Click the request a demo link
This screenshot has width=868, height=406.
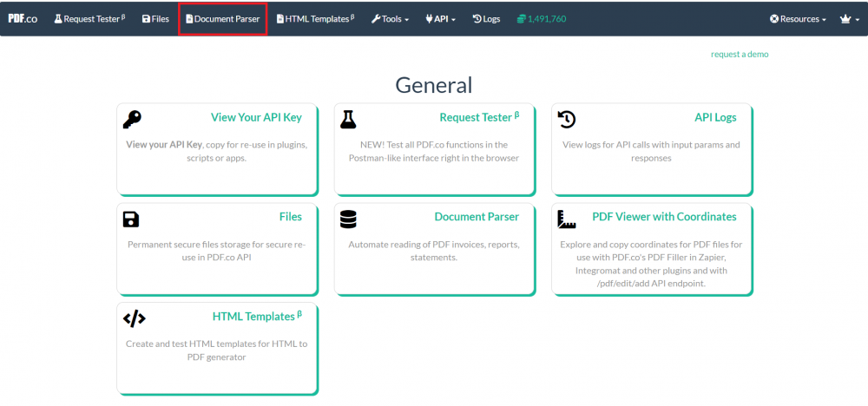[740, 54]
